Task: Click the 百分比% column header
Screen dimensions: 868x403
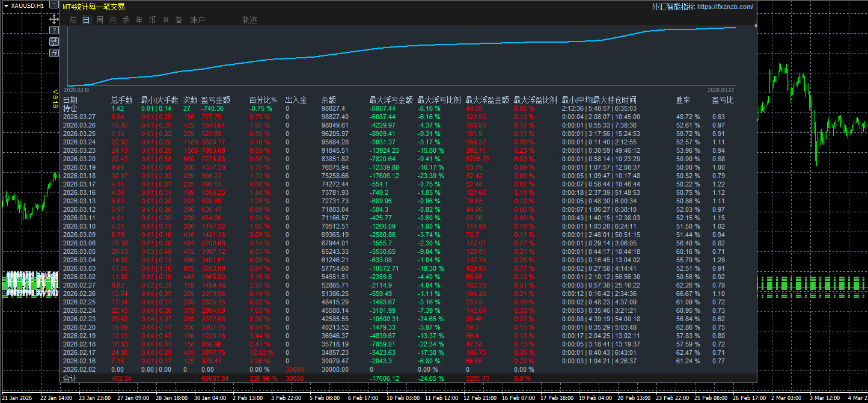Action: click(x=263, y=100)
